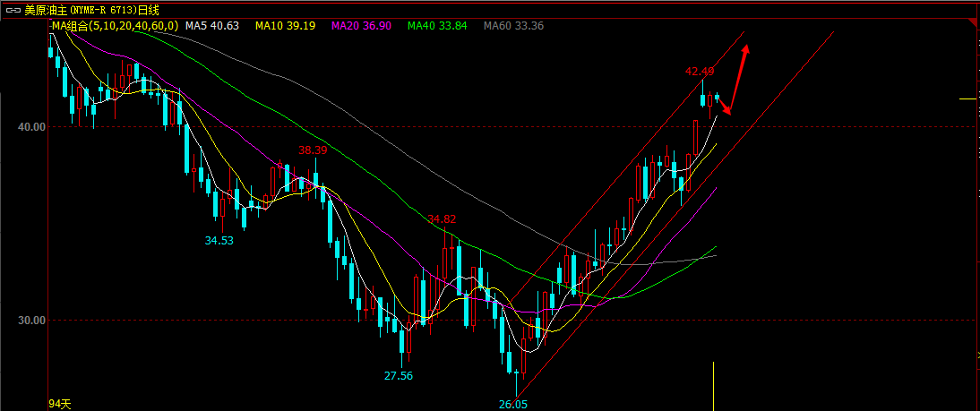Select the chart title 美原油主 日线

pos(91,10)
